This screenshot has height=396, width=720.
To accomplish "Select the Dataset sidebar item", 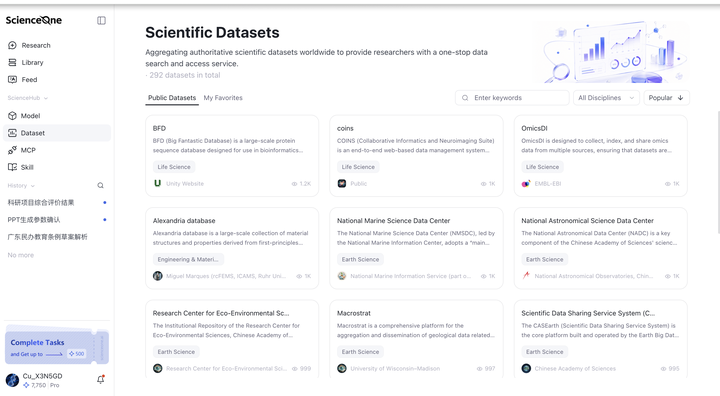I will pos(57,133).
